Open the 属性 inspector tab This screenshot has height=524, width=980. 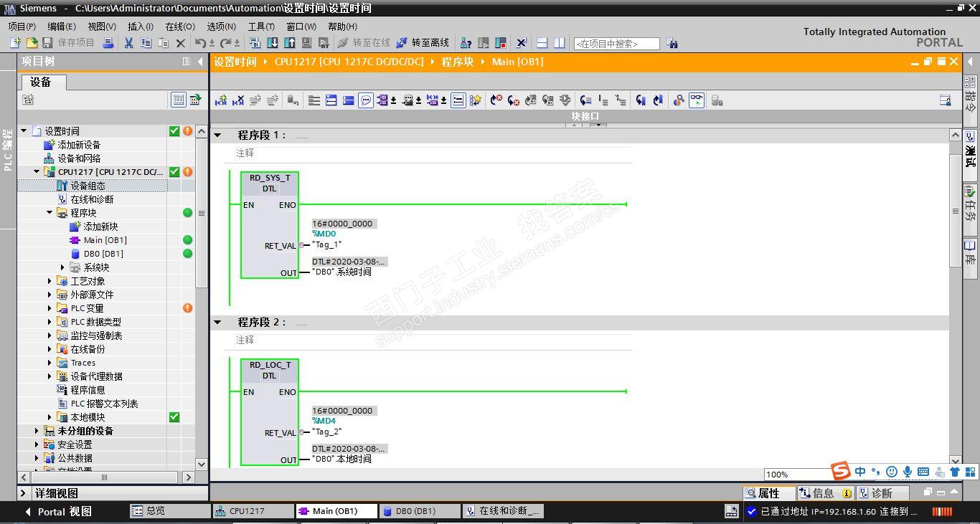point(768,493)
